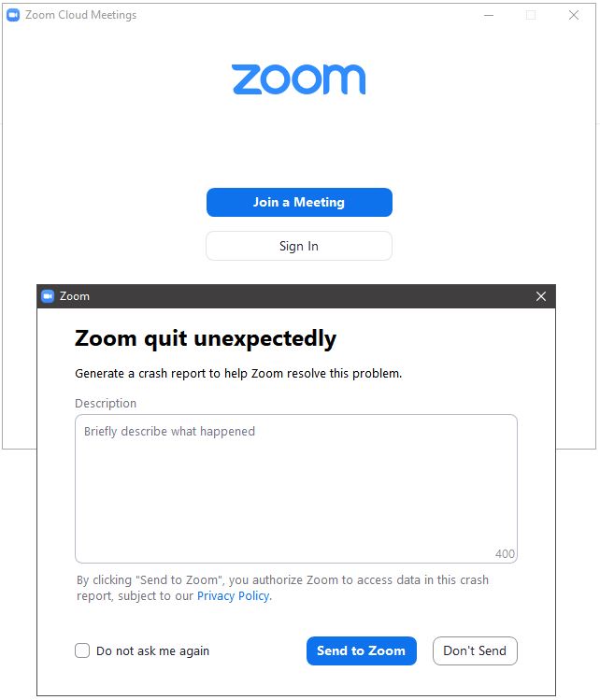600x700 pixels.
Task: Click the "Zoom quit unexpectedly" heading
Action: coord(206,338)
